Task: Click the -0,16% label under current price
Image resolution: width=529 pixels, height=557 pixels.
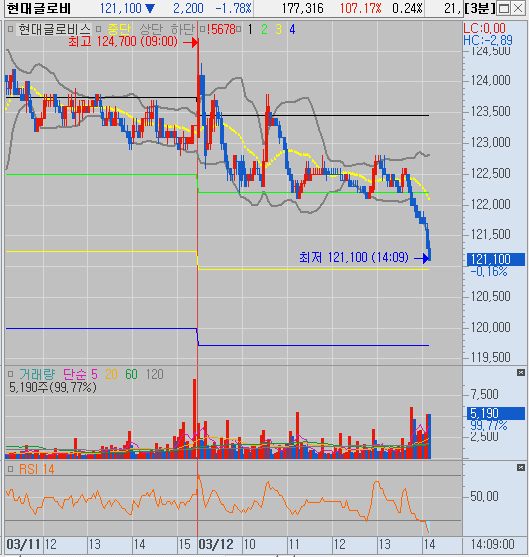Action: pyautogui.click(x=489, y=272)
